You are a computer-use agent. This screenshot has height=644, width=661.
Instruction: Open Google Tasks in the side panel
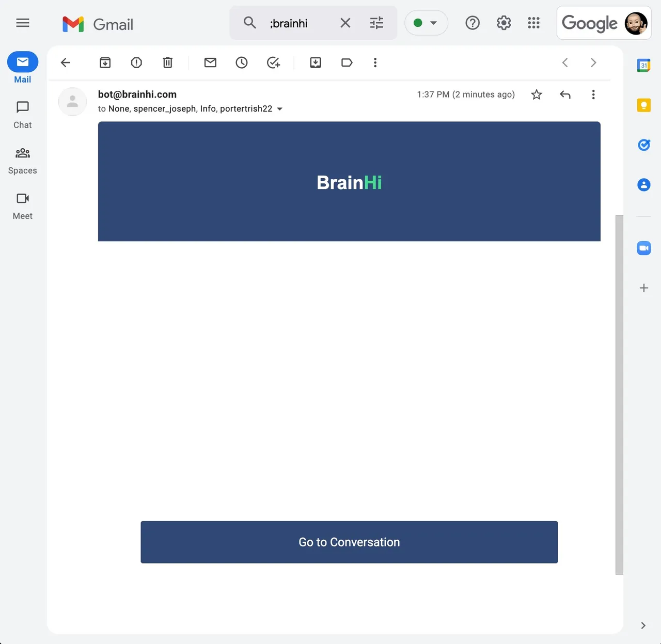point(644,145)
